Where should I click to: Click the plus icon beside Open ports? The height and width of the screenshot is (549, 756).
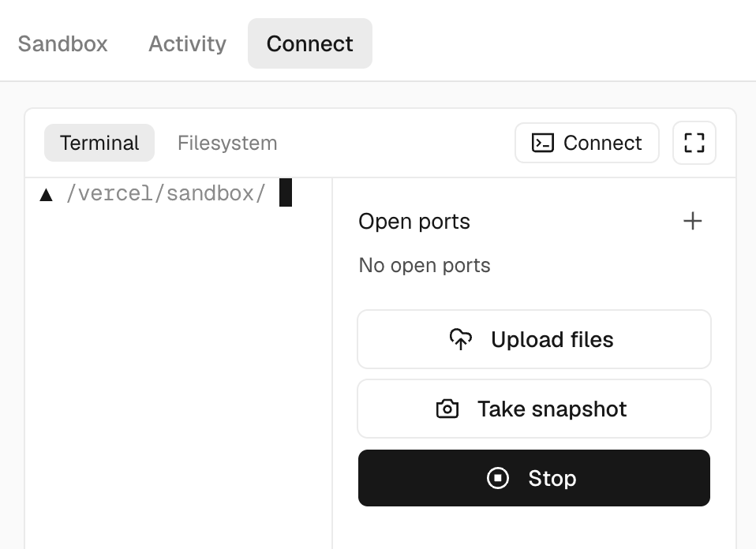point(692,221)
